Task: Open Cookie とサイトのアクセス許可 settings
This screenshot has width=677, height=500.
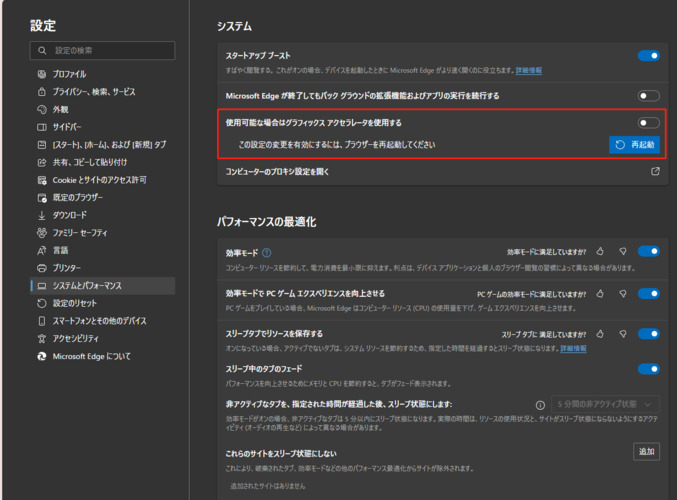Action: pyautogui.click(x=103, y=180)
